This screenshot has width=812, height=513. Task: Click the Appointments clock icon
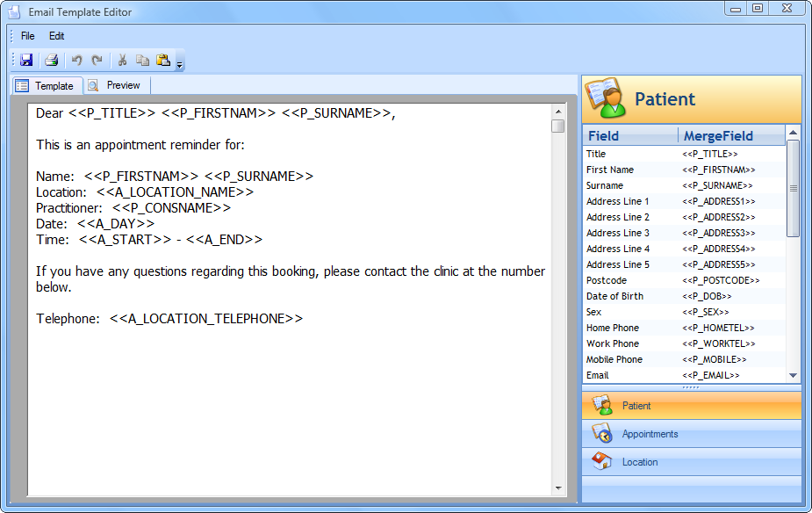tap(602, 433)
